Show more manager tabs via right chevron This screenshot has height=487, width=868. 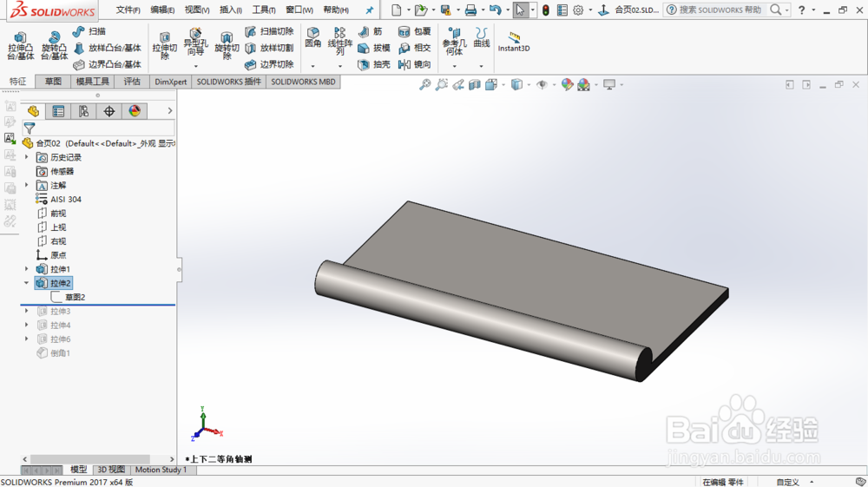pyautogui.click(x=170, y=111)
